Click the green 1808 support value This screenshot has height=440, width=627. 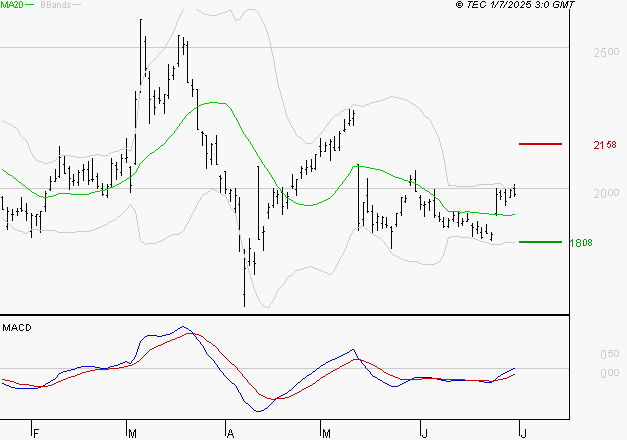point(581,243)
